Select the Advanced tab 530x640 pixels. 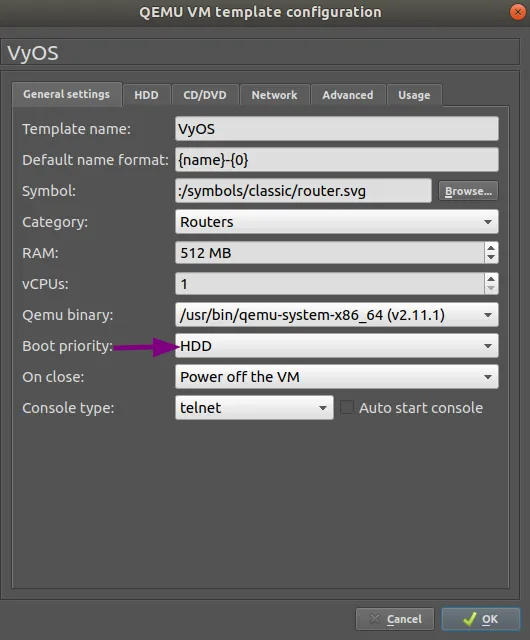pos(348,95)
